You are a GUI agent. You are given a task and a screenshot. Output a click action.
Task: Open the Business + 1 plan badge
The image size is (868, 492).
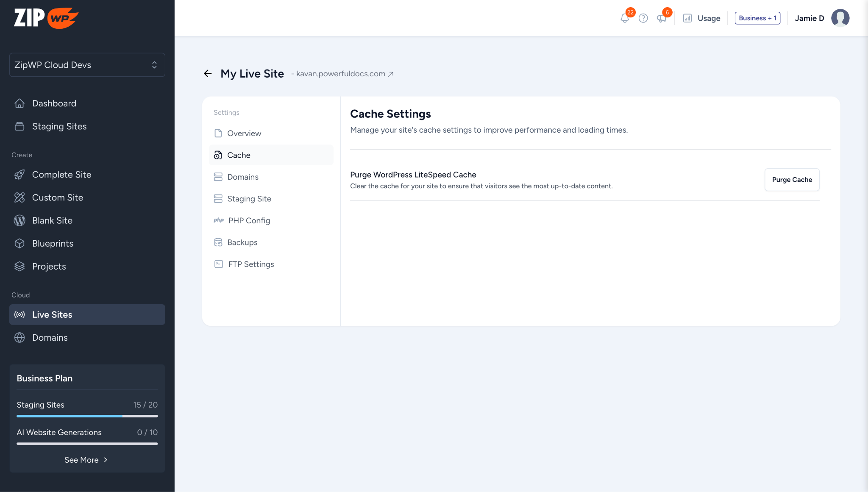click(x=757, y=18)
